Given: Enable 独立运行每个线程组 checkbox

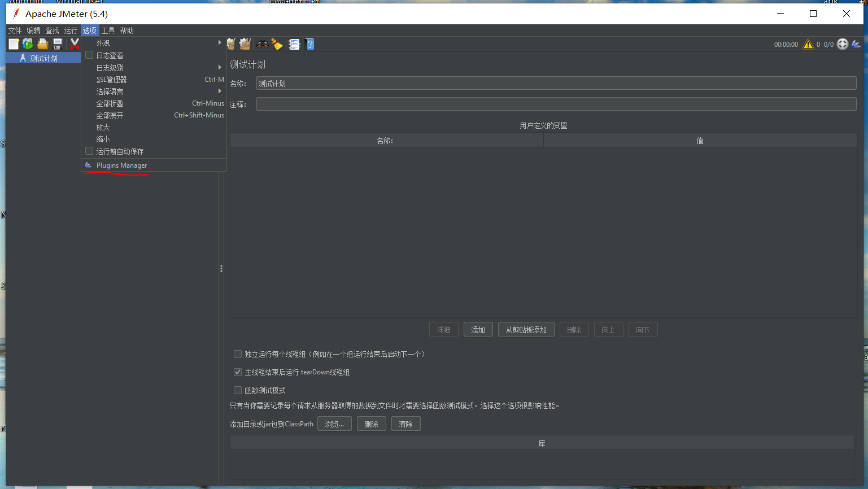Looking at the screenshot, I should (238, 354).
